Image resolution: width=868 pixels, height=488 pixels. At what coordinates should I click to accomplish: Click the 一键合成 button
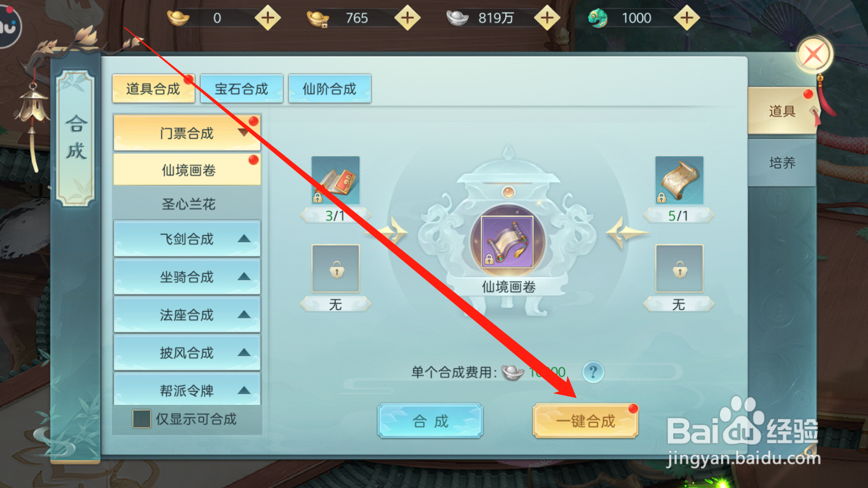tap(585, 421)
